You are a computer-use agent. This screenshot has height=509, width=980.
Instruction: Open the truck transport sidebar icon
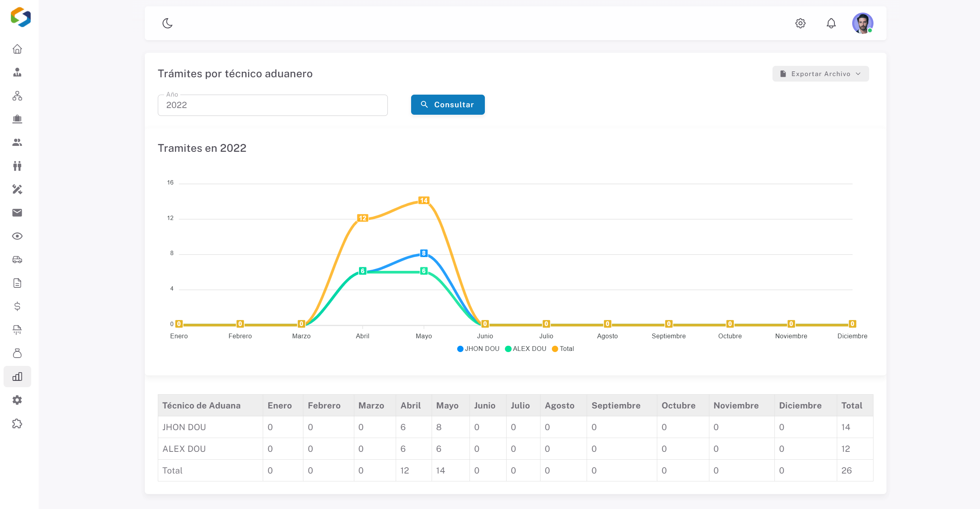tap(17, 260)
